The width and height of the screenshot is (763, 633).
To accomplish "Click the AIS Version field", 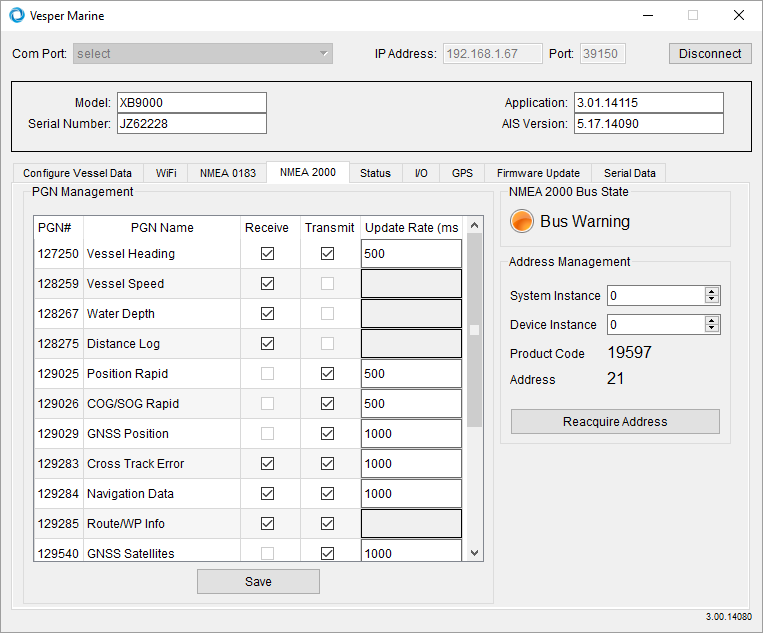I will pos(649,124).
